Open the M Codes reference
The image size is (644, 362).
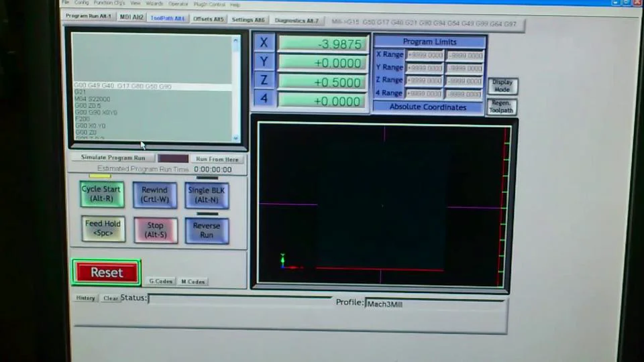193,282
